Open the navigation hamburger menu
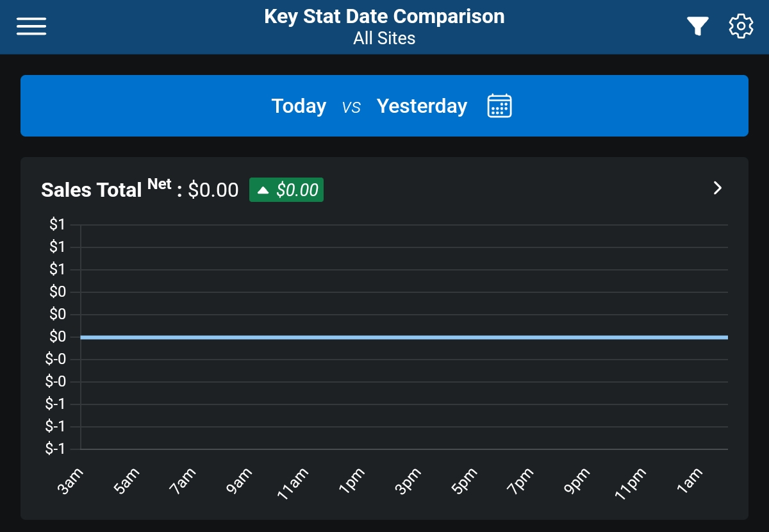This screenshot has width=769, height=532. point(31,26)
